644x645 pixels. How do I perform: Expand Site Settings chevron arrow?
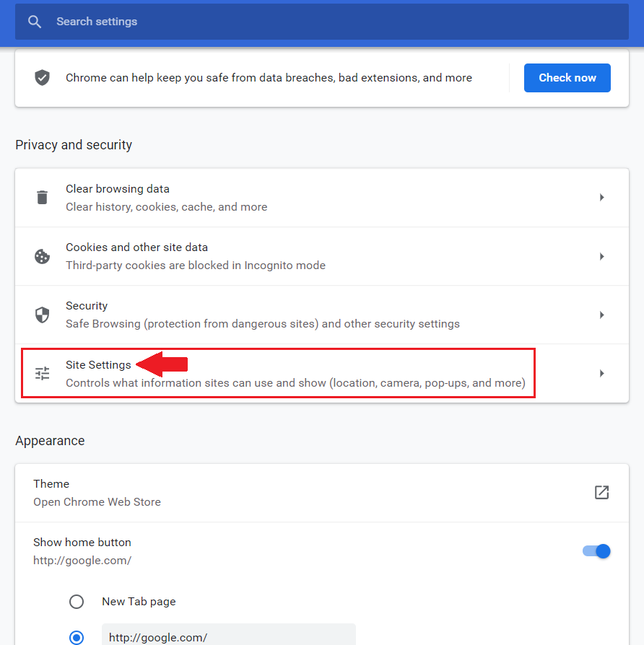tap(601, 374)
